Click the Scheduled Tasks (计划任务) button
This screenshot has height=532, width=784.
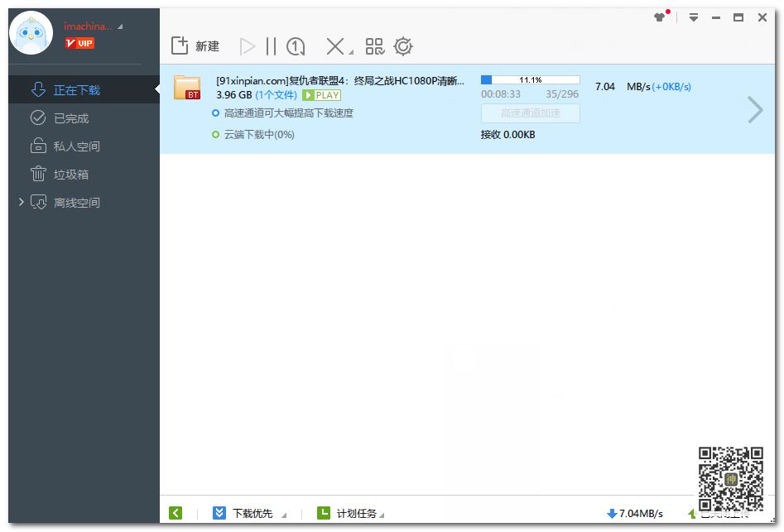pos(347,513)
